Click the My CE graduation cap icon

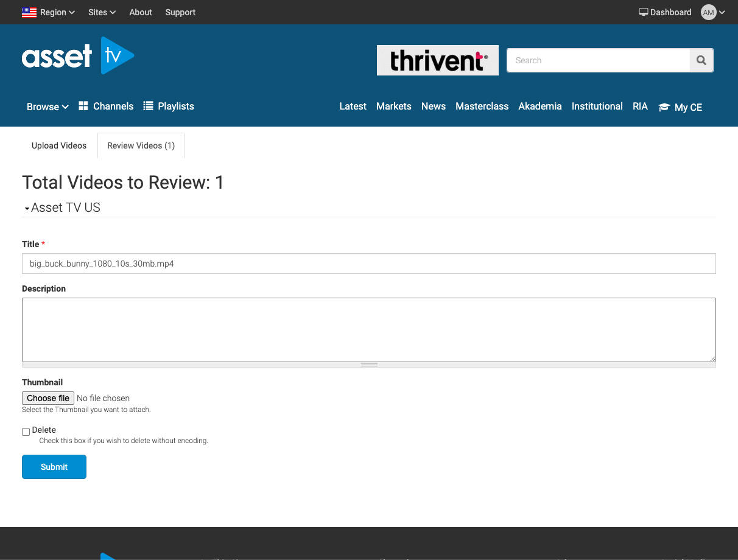pos(664,107)
